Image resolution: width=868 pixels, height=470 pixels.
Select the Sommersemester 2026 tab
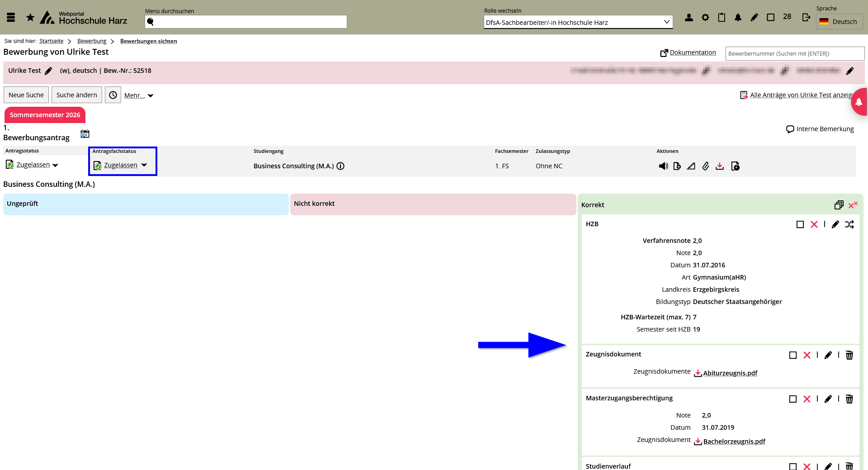point(45,115)
